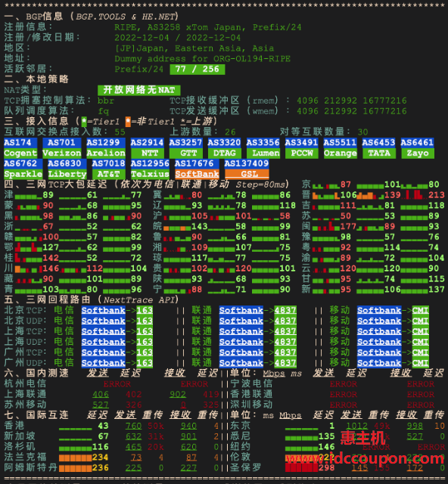This screenshot has height=484, width=448.
Task: Click the AS12956 badge
Action: pos(150,163)
